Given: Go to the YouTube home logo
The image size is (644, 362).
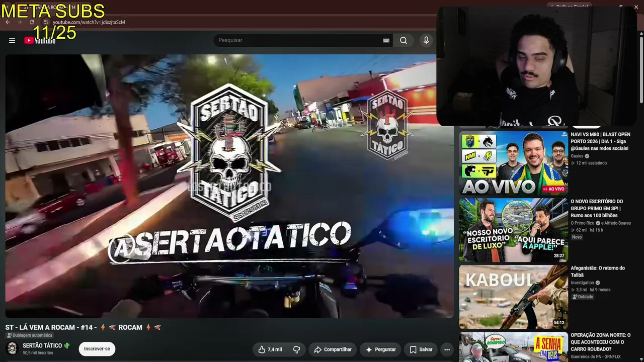Looking at the screenshot, I should click(x=40, y=41).
